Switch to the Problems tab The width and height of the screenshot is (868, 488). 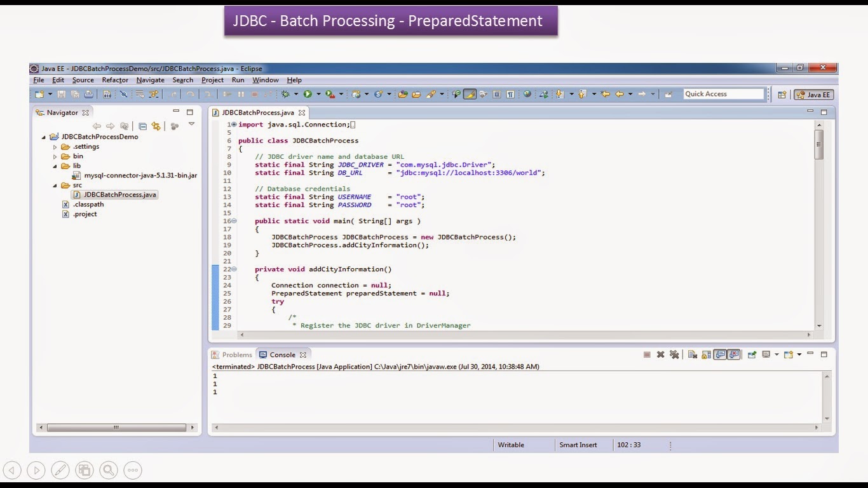[x=232, y=355]
